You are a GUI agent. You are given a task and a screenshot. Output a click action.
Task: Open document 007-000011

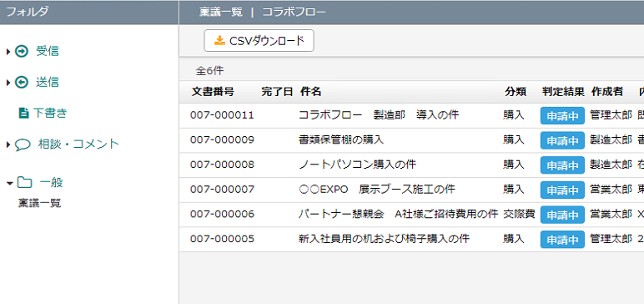click(x=222, y=115)
